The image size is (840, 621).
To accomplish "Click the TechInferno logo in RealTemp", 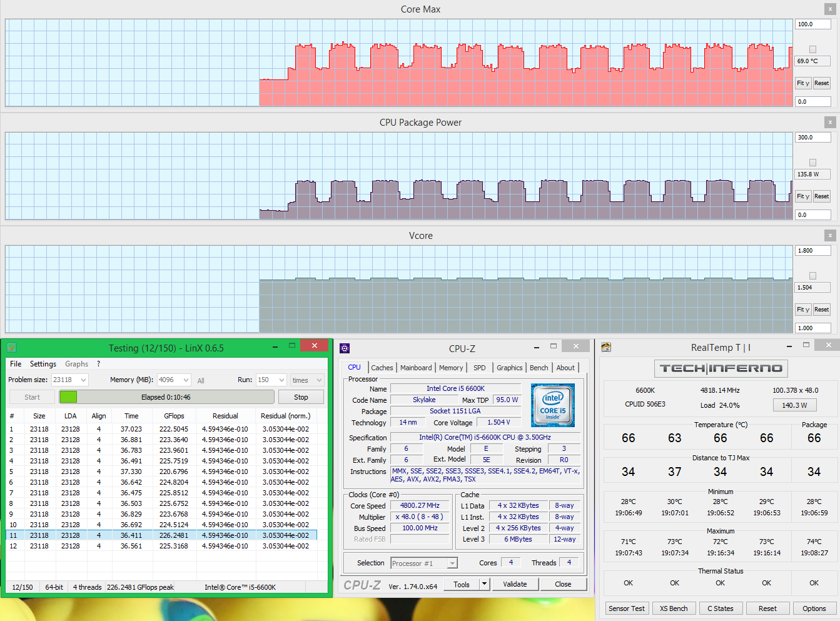I will (x=721, y=368).
